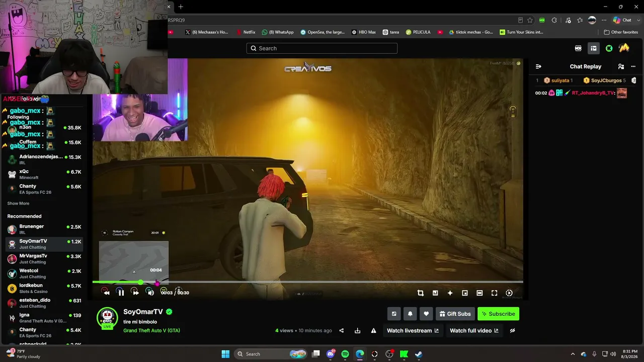This screenshot has width=644, height=362.
Task: Open xQc channel in sidebar
Action: coord(44,174)
